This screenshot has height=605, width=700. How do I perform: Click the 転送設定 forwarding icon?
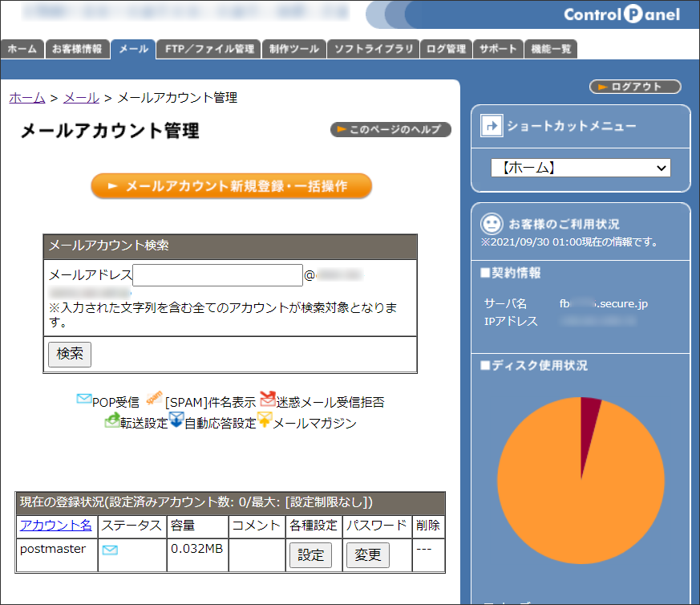(112, 420)
